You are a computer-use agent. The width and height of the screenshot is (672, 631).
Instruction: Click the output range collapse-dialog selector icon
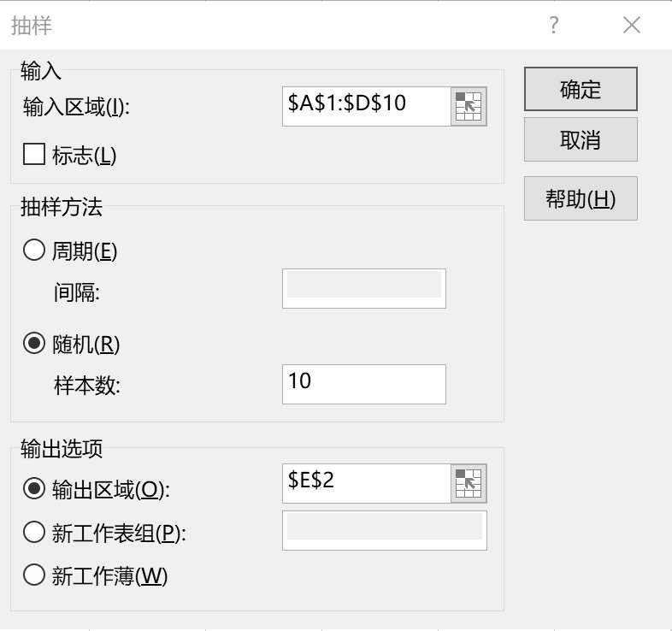(x=469, y=483)
